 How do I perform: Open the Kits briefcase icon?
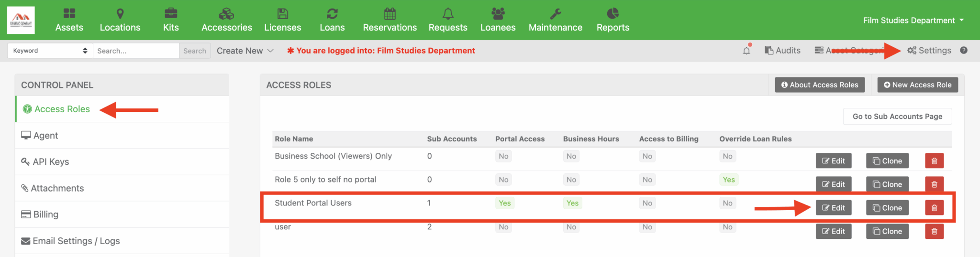(171, 13)
